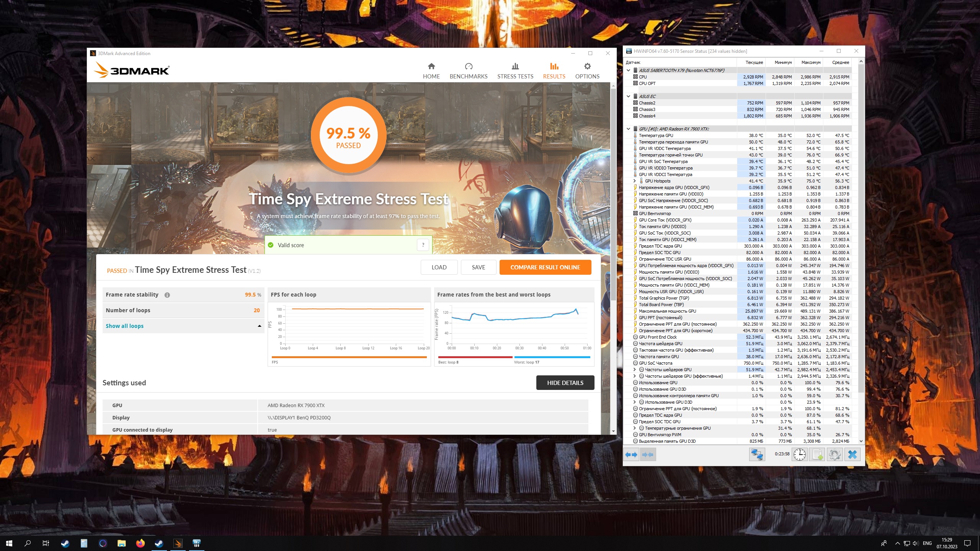Click the Valid score question mark icon
This screenshot has width=980, height=551.
(423, 245)
